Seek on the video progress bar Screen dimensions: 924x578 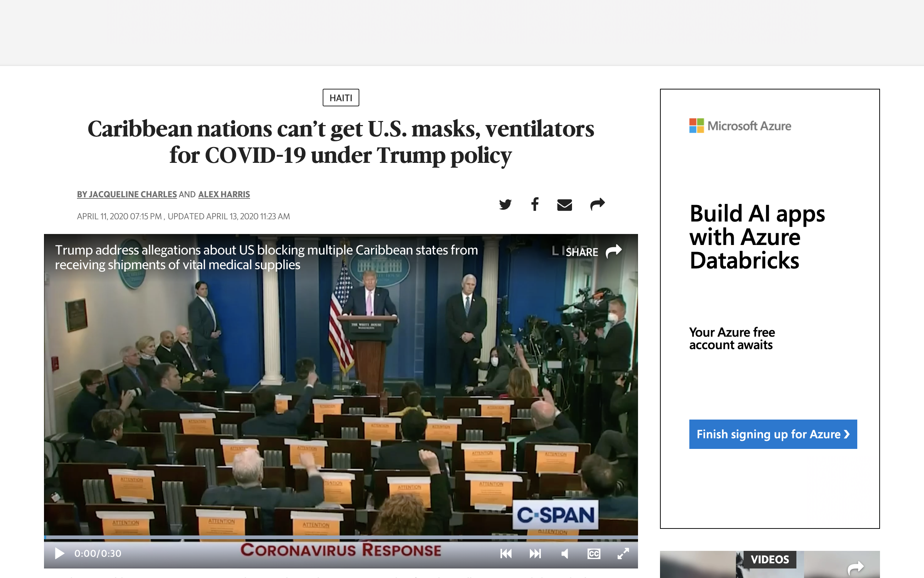click(x=340, y=538)
